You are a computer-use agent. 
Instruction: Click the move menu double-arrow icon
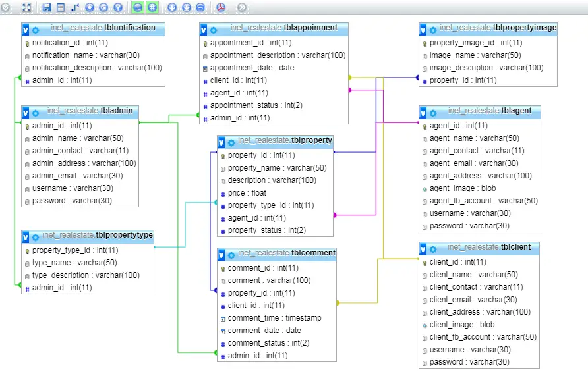coord(242,7)
